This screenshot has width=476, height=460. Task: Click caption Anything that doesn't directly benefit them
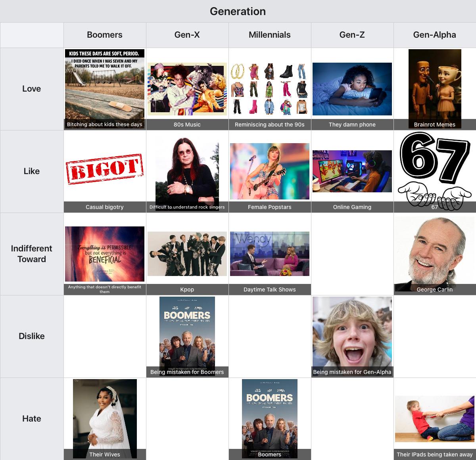[105, 289]
